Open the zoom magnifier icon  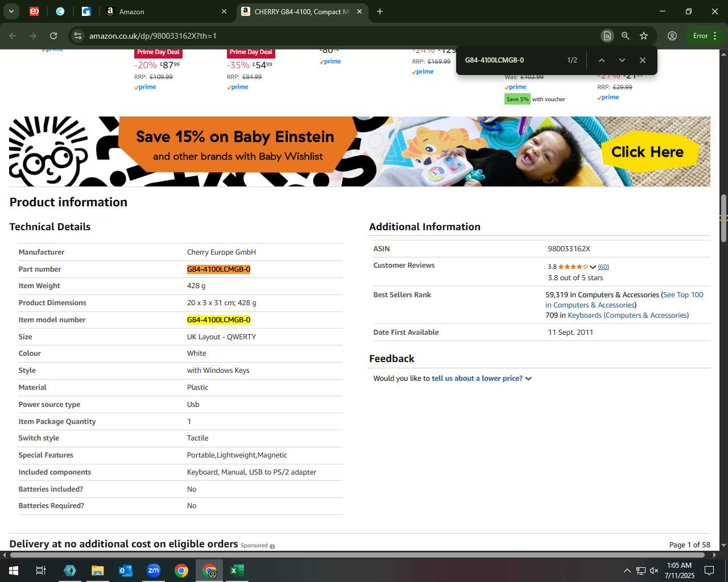[626, 36]
